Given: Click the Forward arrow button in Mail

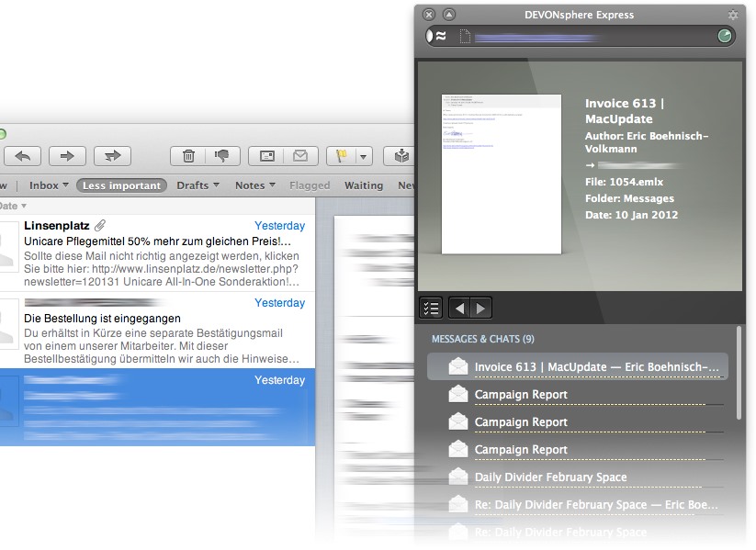Looking at the screenshot, I should [x=67, y=156].
